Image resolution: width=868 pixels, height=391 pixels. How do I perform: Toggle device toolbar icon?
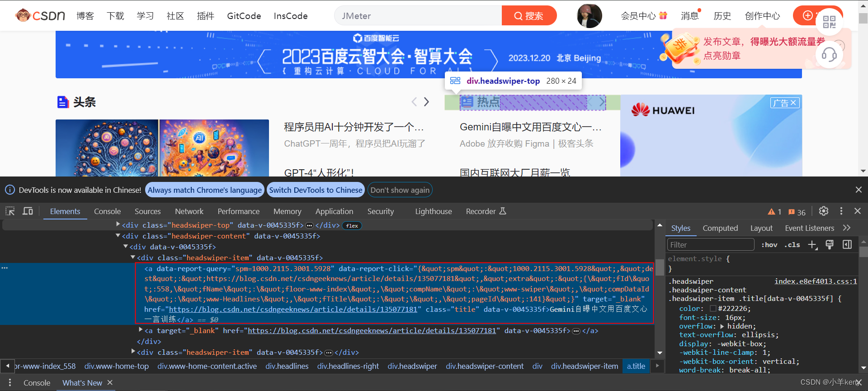(28, 211)
